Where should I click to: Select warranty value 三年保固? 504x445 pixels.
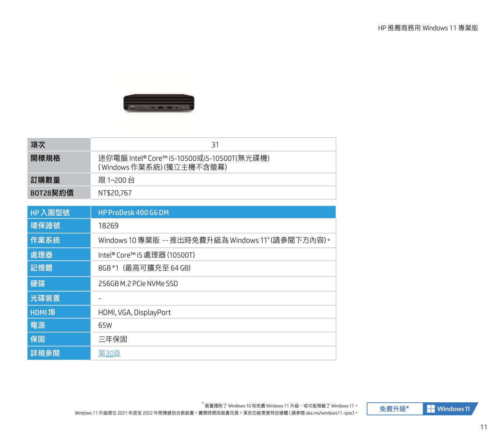pos(113,339)
